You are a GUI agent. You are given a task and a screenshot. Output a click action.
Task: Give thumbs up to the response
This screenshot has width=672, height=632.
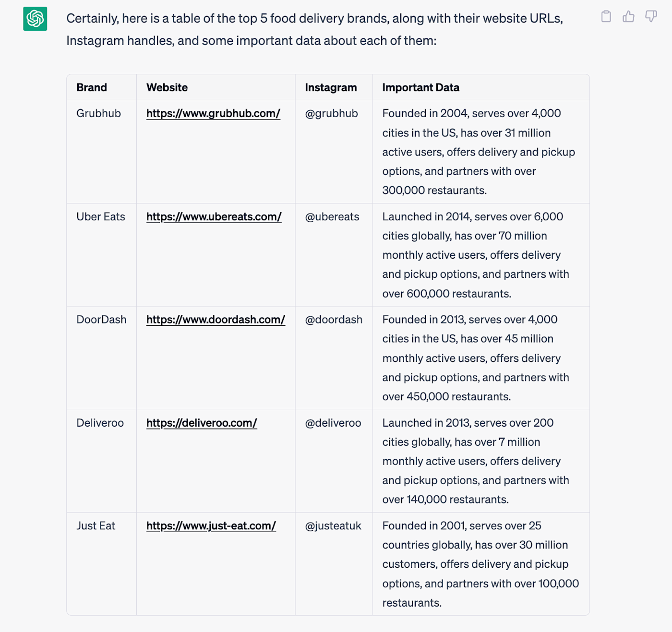628,17
